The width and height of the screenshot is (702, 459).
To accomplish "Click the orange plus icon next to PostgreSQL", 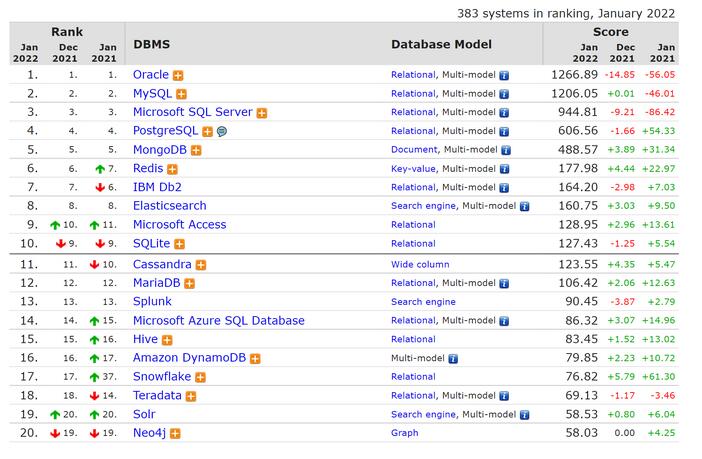I will pyautogui.click(x=207, y=132).
